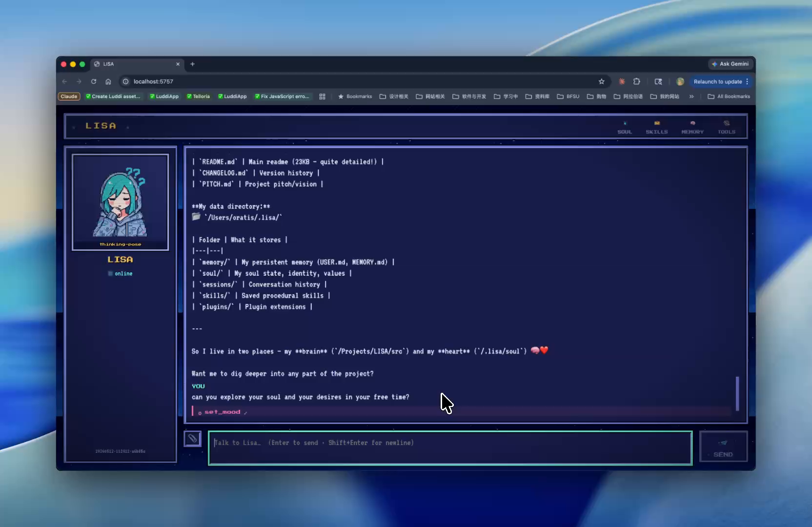Open the 我的网站 bookmark folder
Viewport: 812px width, 527px height.
[x=665, y=97]
